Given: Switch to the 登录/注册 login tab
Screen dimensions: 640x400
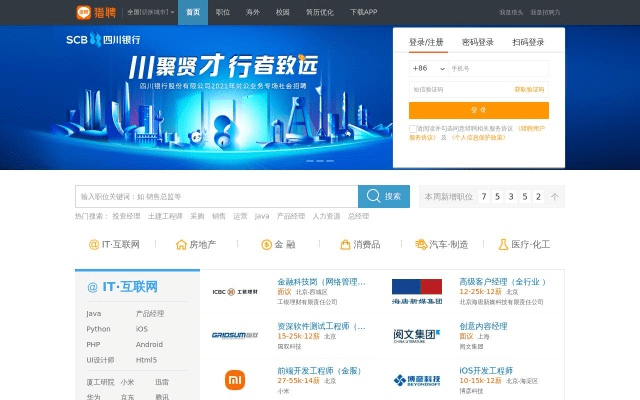Looking at the screenshot, I should pos(426,42).
